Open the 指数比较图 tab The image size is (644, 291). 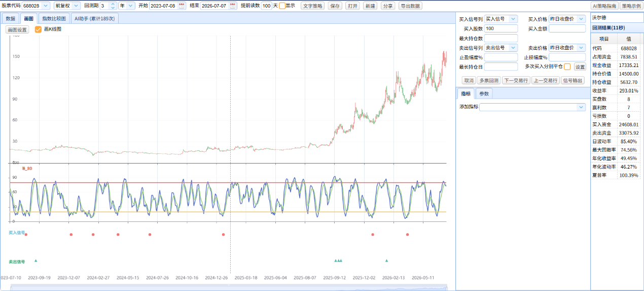pos(54,18)
